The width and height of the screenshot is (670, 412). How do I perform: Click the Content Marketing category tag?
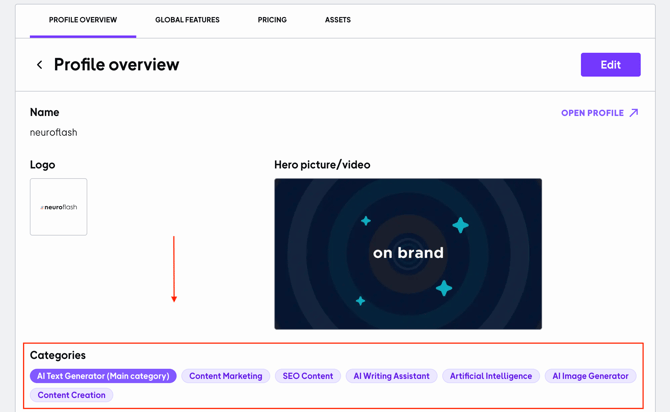point(226,376)
